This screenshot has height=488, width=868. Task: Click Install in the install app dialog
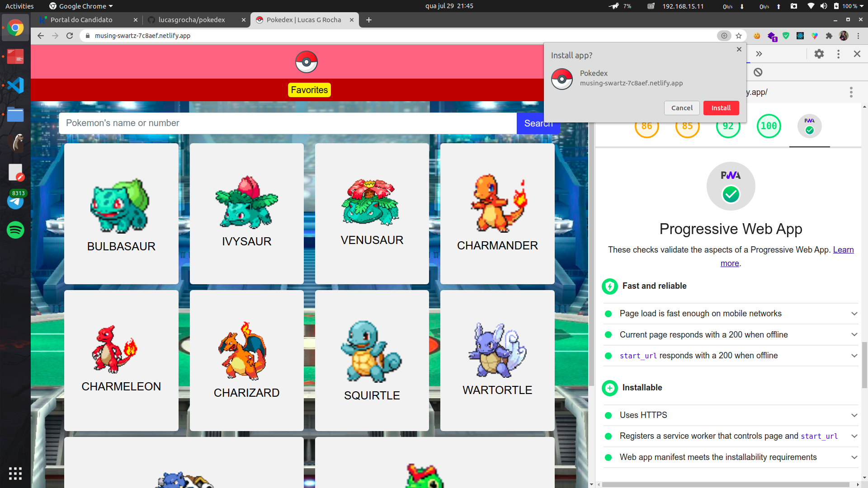721,108
